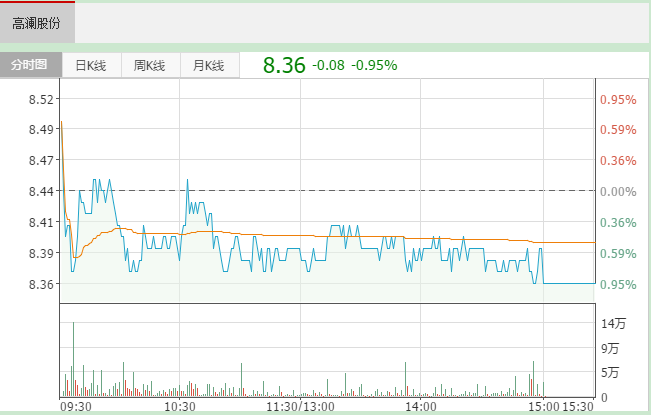Click the 09:30 time axis label
The height and width of the screenshot is (415, 651).
[76, 407]
